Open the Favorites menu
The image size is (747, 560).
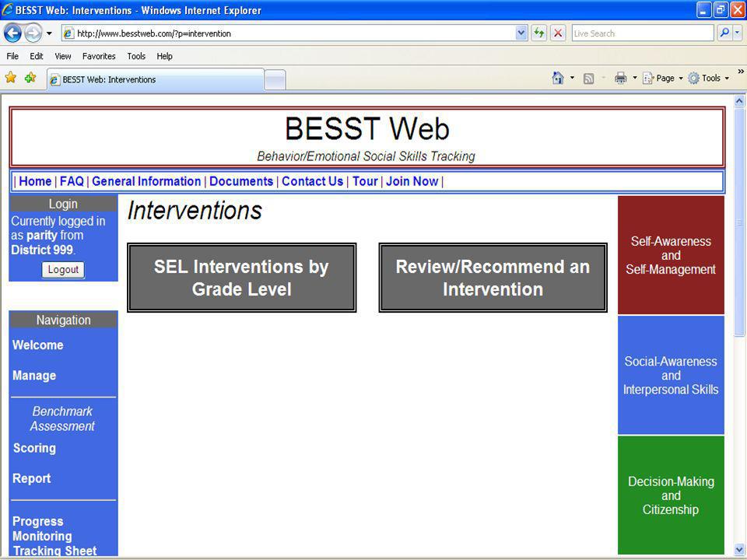coord(99,56)
